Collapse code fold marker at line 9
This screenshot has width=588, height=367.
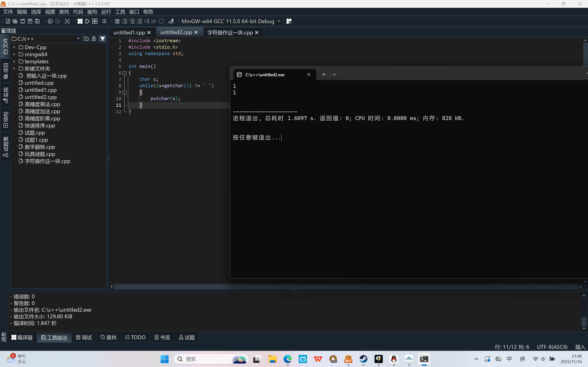(x=124, y=92)
